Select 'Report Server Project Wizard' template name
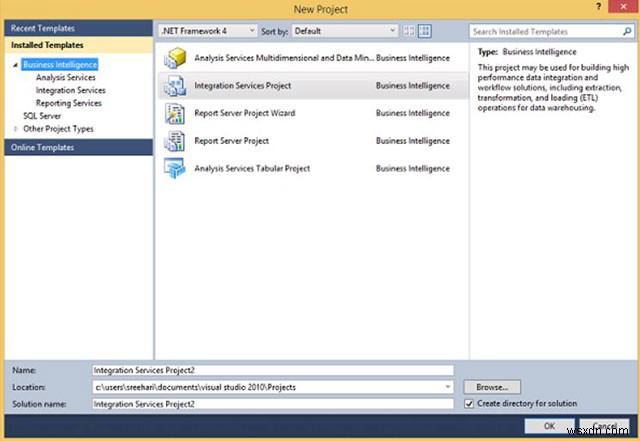This screenshot has height=441, width=640. [244, 113]
